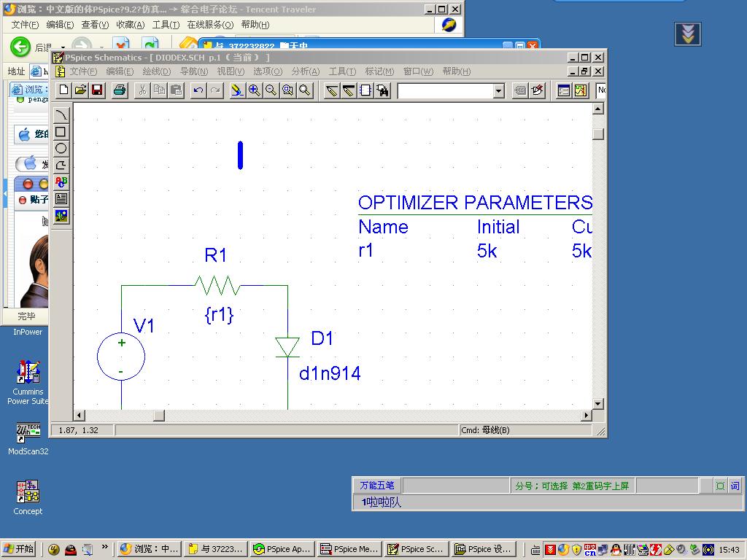Open the Setup Analysis icon
The height and width of the screenshot is (560, 747).
pos(564,90)
